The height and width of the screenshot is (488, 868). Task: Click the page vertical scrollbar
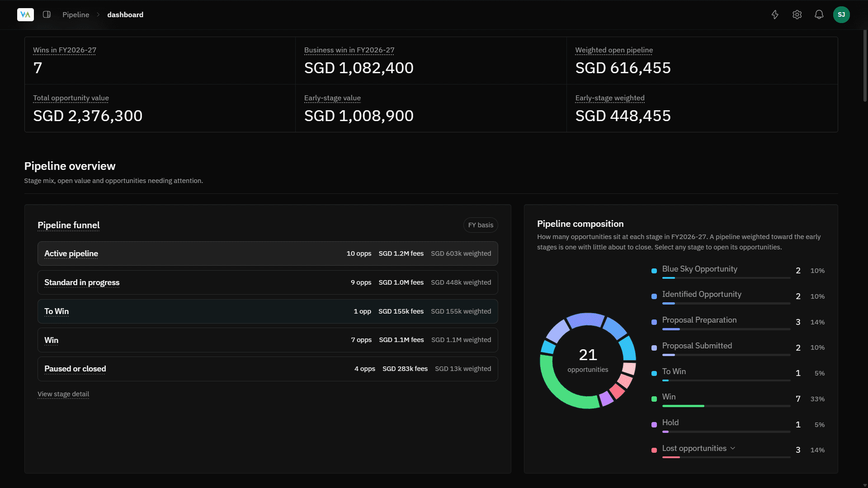coord(865,66)
